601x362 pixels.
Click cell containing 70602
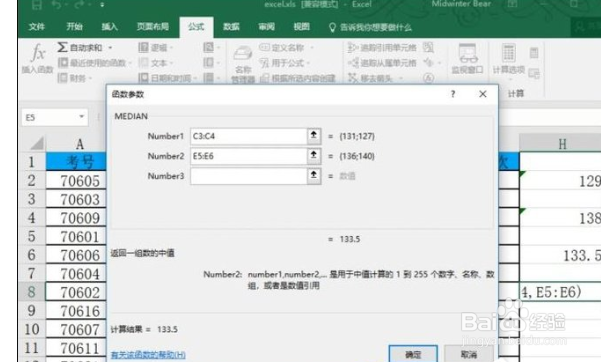[x=76, y=292]
